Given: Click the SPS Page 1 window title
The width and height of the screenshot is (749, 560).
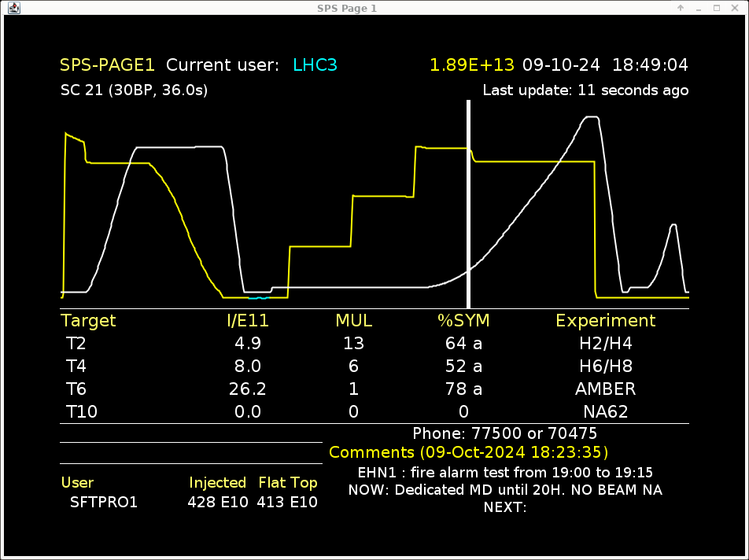Looking at the screenshot, I should (x=374, y=7).
